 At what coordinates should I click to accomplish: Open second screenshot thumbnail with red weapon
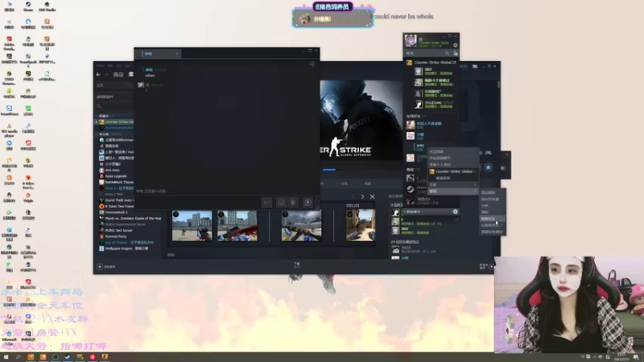[237, 226]
